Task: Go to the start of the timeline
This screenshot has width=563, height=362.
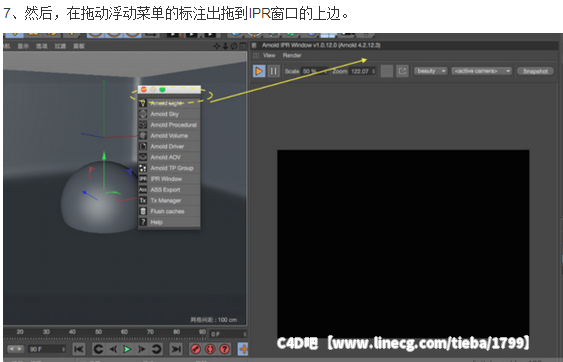Action: coord(79,349)
